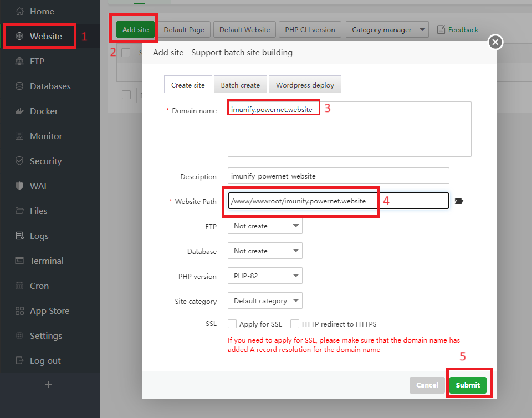
Task: Switch to the Wordpress deploy tab
Action: point(305,85)
